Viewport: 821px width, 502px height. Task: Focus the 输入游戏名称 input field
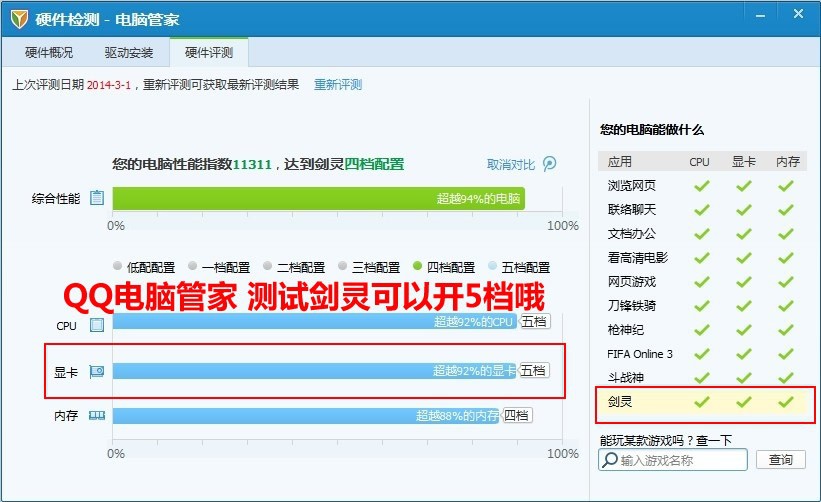click(673, 460)
